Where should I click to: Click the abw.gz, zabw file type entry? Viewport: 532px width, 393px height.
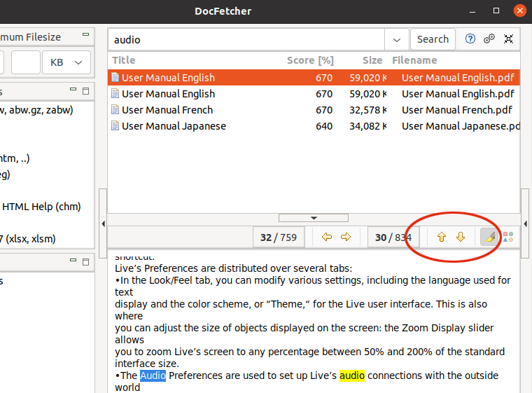coord(36,110)
